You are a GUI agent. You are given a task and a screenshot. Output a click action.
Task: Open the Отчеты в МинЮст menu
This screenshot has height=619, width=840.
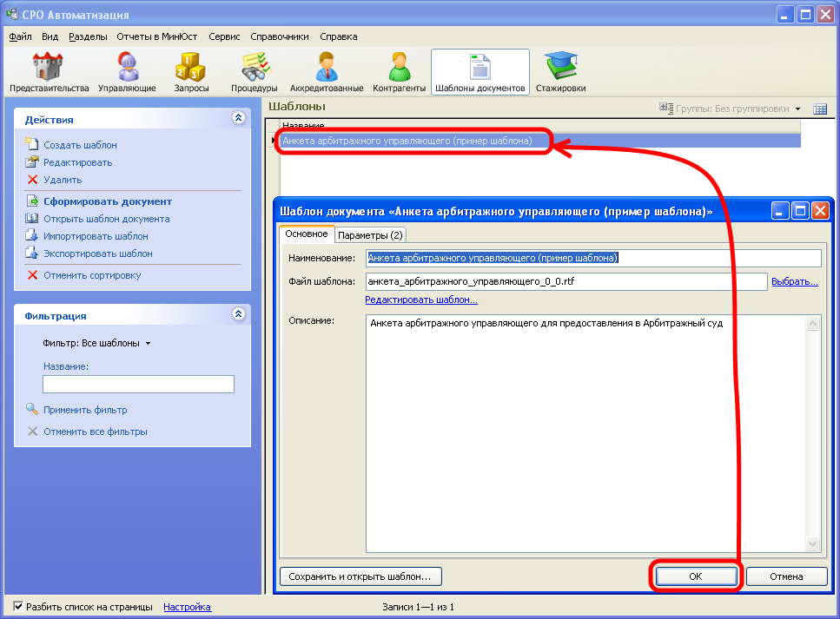point(157,36)
